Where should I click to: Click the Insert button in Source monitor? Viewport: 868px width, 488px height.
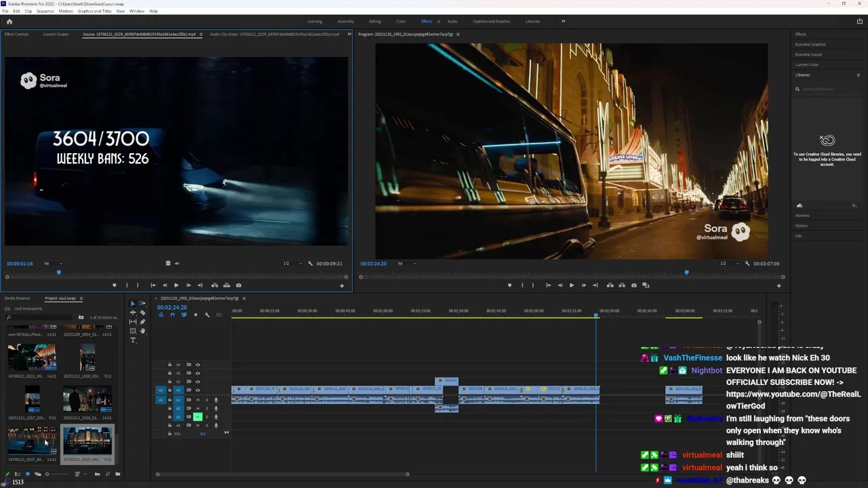[x=215, y=285]
